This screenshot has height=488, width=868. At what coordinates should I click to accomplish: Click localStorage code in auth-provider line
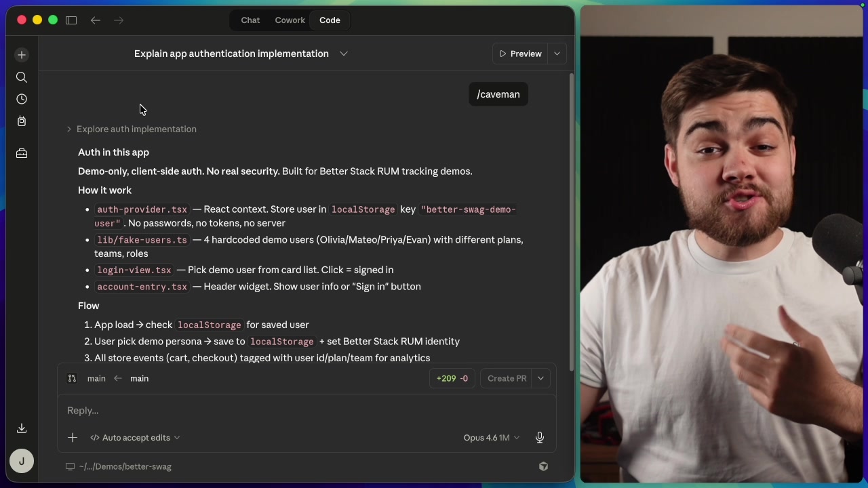click(x=363, y=209)
